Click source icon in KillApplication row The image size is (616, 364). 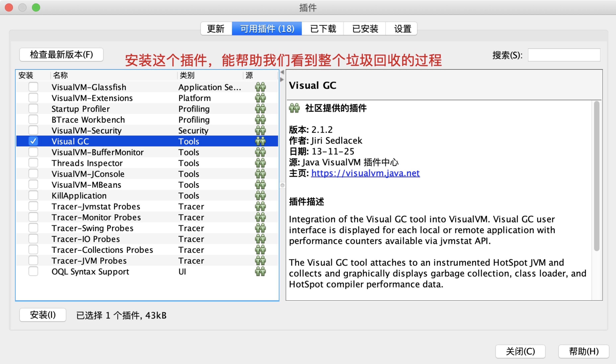260,195
